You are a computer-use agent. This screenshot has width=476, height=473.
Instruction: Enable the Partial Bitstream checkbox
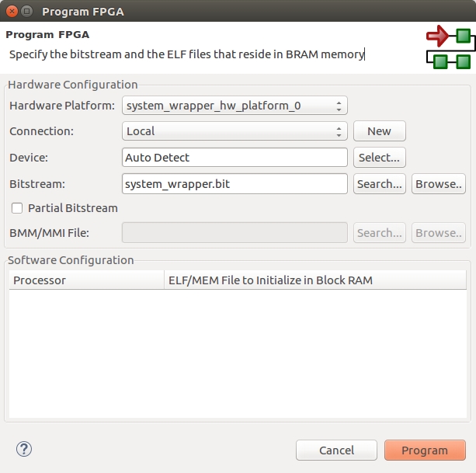[17, 208]
